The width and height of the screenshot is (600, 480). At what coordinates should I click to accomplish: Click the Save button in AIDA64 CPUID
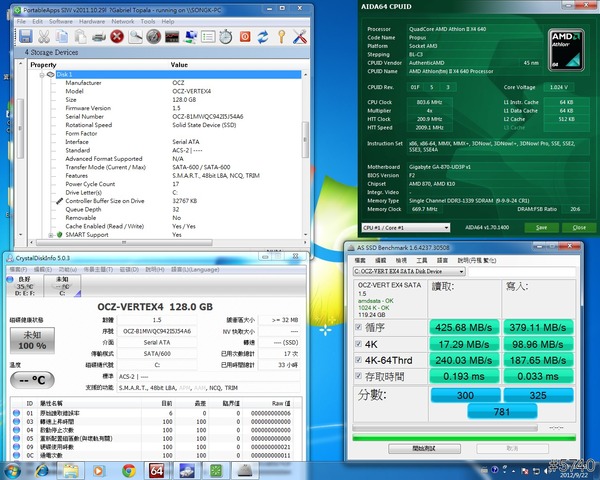point(542,227)
